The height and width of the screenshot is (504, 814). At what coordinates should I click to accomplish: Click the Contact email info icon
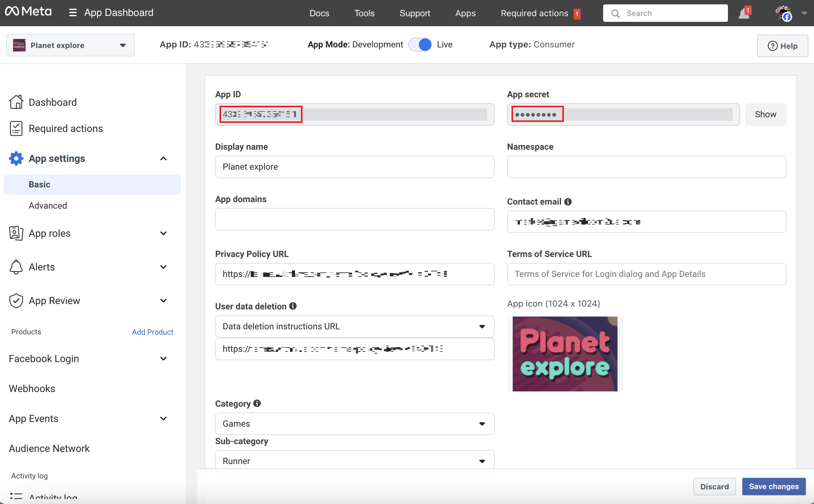pyautogui.click(x=568, y=202)
